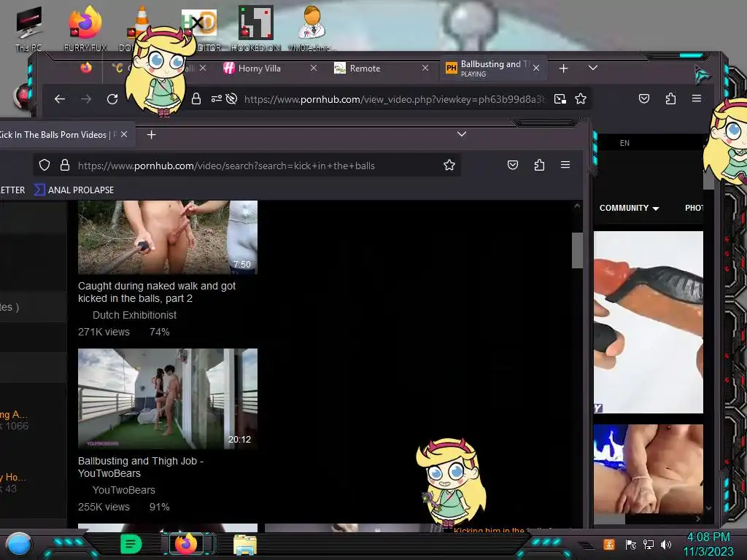747x560 pixels.
Task: Expand the list-all-tabs chevron in front window
Action: click(x=462, y=134)
